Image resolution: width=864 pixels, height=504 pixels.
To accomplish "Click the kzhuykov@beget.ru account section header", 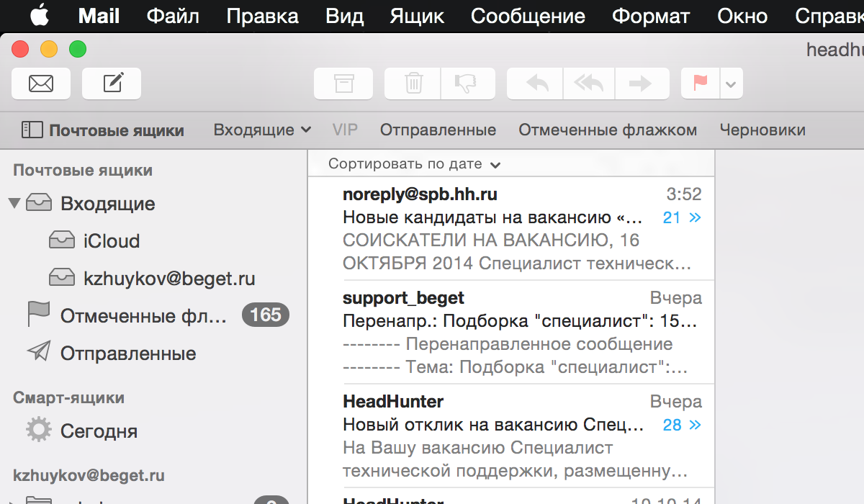I will pos(89,476).
